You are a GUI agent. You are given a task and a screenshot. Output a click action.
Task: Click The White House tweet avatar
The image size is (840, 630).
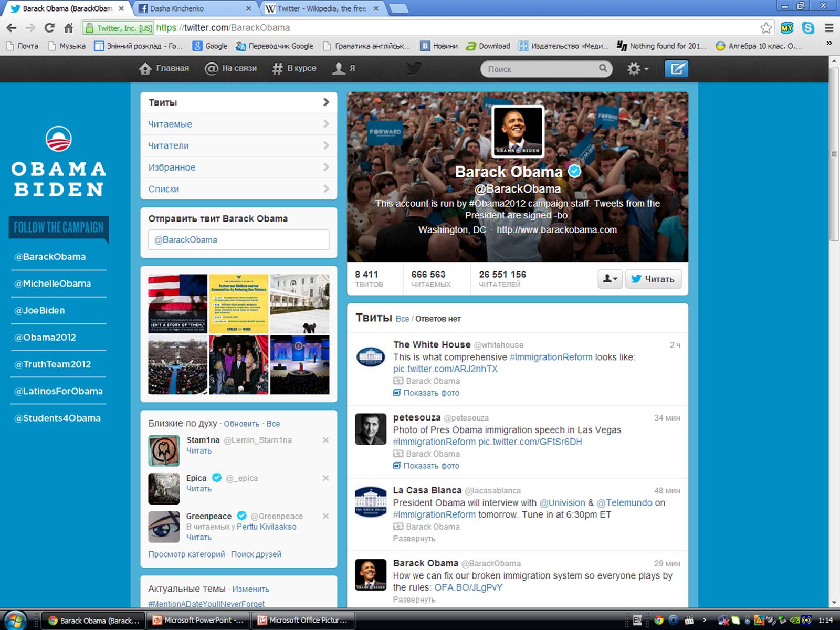click(x=371, y=356)
